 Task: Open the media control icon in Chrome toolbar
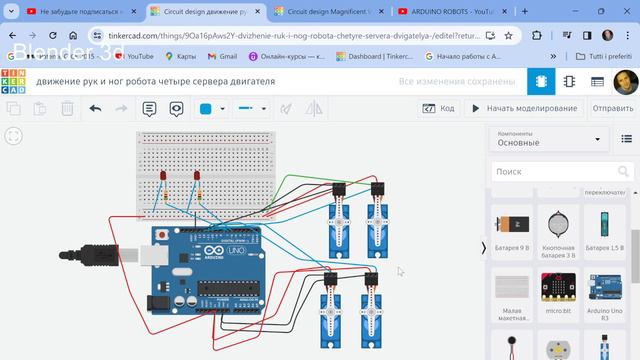(x=567, y=36)
